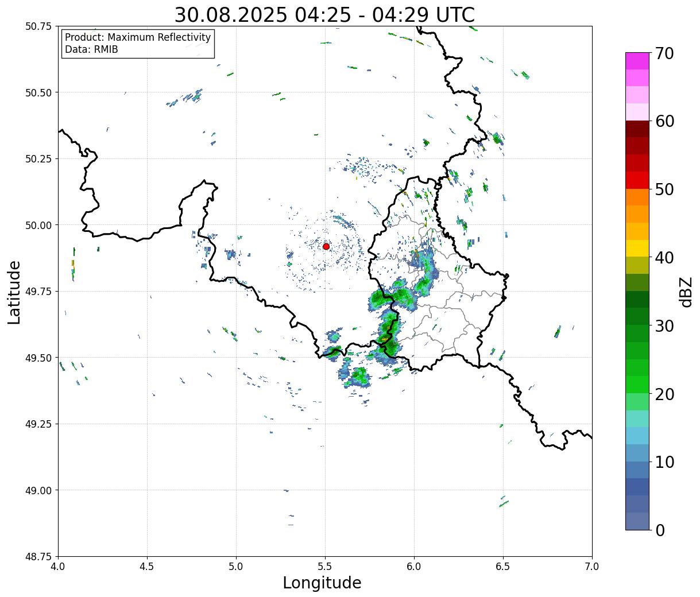Click the latitude tick label 48.75
Viewport: 700px width, 597px height.
click(38, 556)
